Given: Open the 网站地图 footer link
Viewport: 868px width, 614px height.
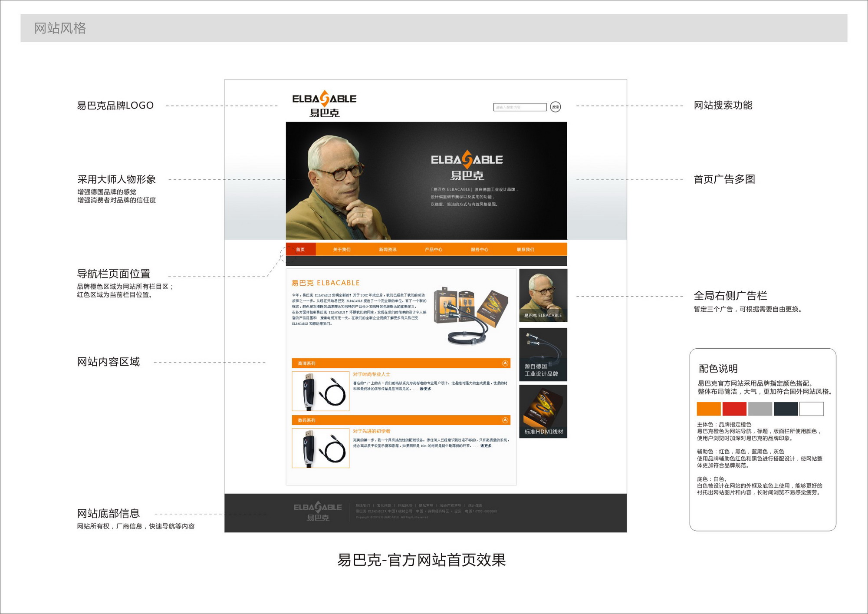Looking at the screenshot, I should [405, 505].
